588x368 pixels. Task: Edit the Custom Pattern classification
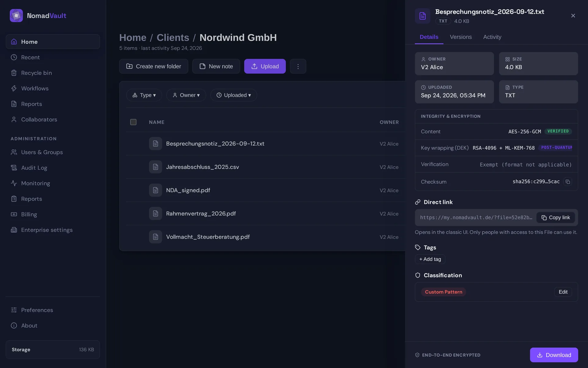[563, 292]
